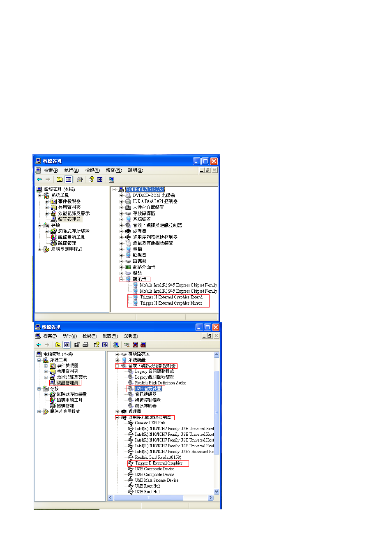This screenshot has height=555, width=392.
Task: Select Generic USB Hub device
Action: tap(150, 423)
